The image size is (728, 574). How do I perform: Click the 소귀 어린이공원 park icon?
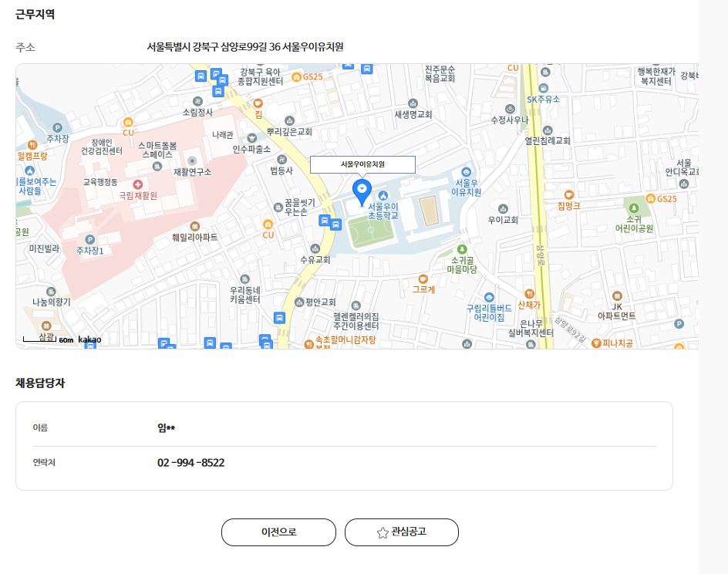tap(634, 208)
